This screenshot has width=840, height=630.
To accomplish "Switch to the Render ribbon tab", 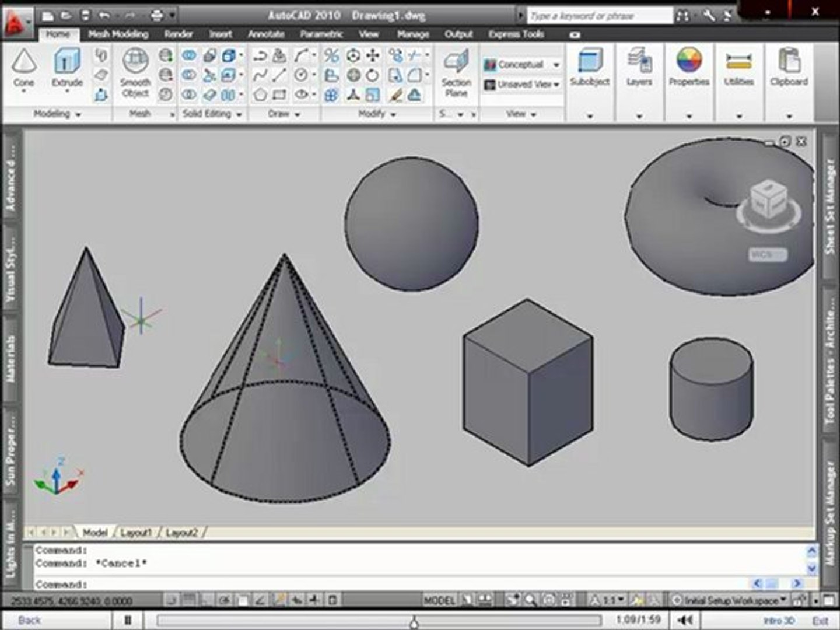I will pyautogui.click(x=178, y=34).
